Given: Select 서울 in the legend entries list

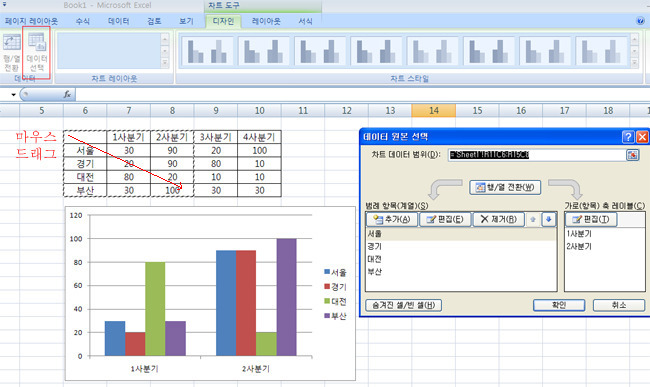Looking at the screenshot, I should click(x=461, y=234).
